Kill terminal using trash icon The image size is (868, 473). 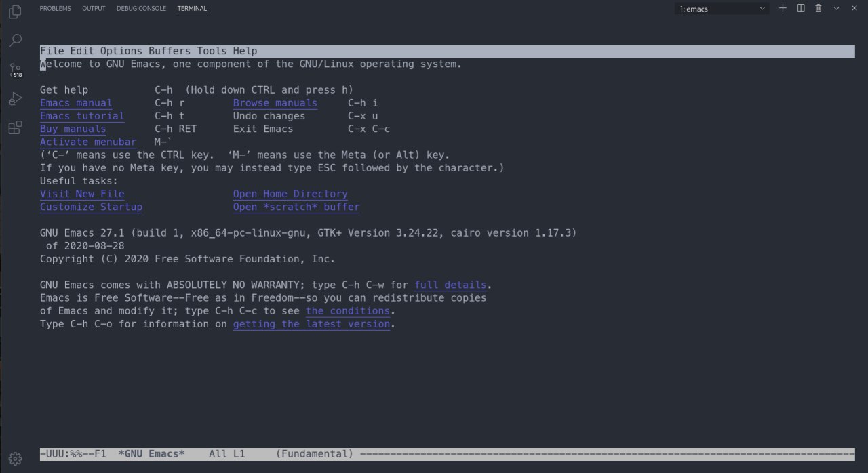[x=818, y=8]
